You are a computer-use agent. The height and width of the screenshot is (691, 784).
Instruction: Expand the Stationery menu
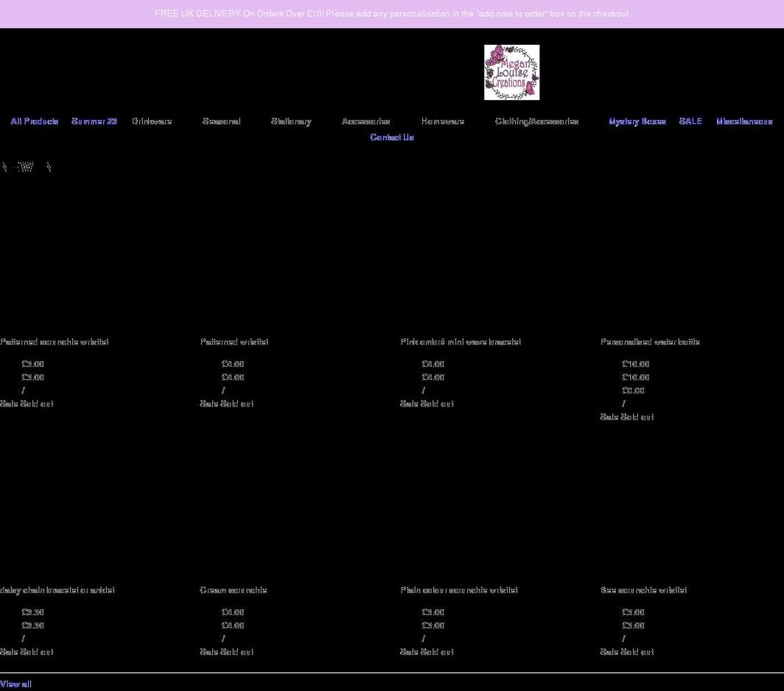pyautogui.click(x=291, y=122)
